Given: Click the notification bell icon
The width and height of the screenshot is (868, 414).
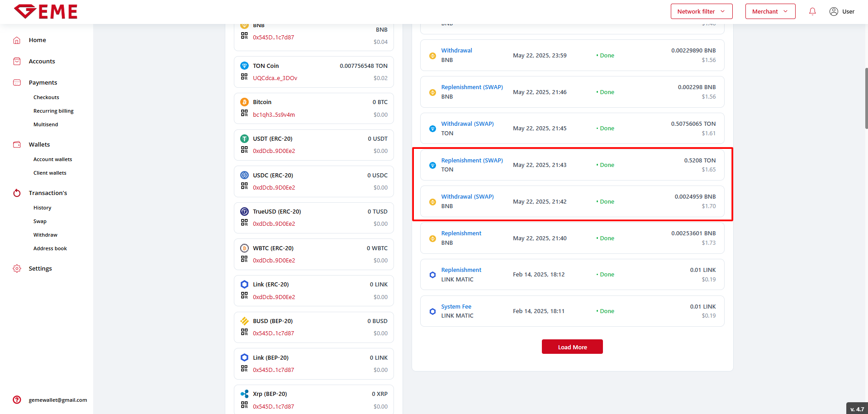Looking at the screenshot, I should pos(812,12).
